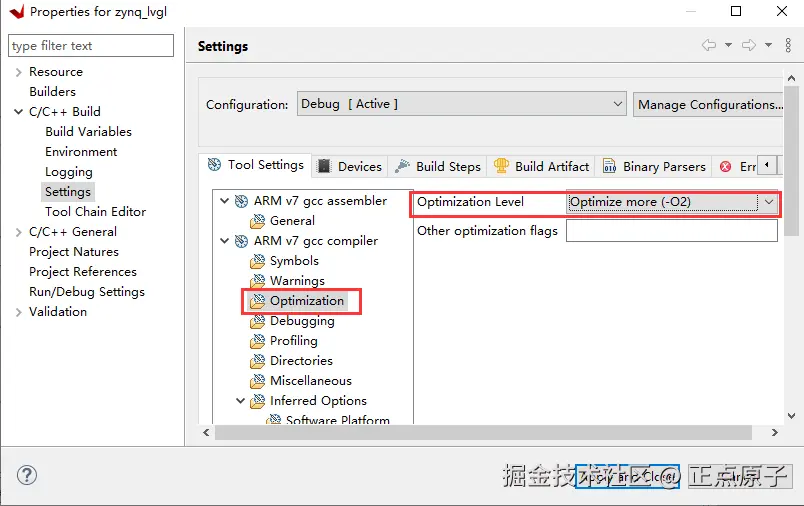Click the Software Platform folder icon
Screen dimensions: 804x506
(x=274, y=419)
